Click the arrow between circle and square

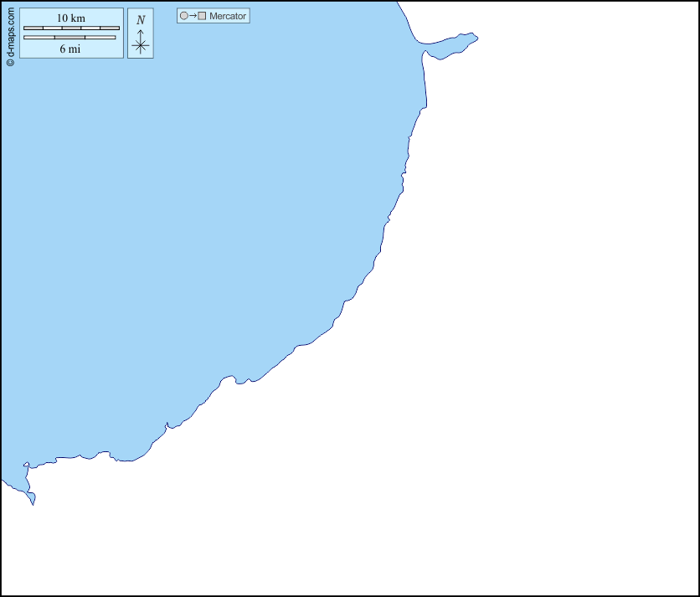tap(193, 16)
